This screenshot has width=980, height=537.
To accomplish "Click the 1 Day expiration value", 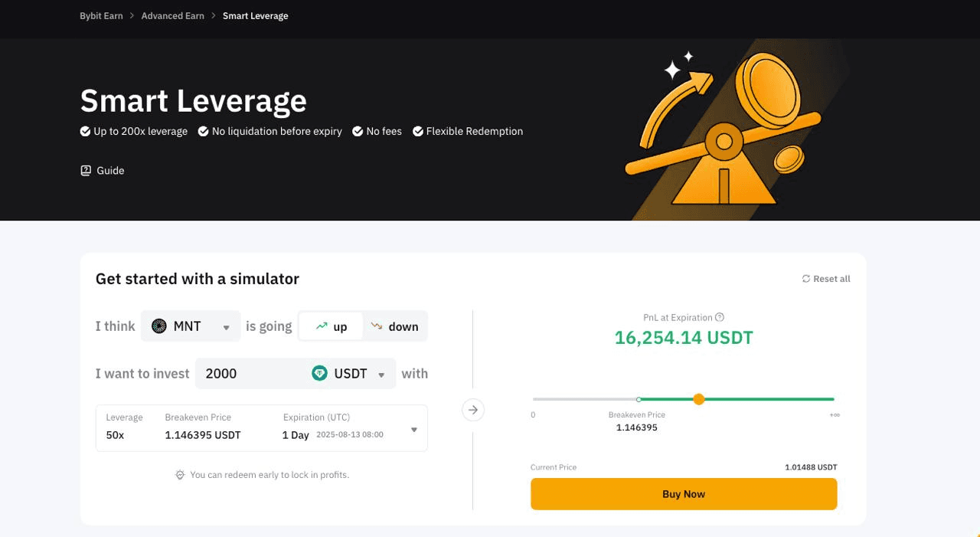I will click(x=296, y=435).
